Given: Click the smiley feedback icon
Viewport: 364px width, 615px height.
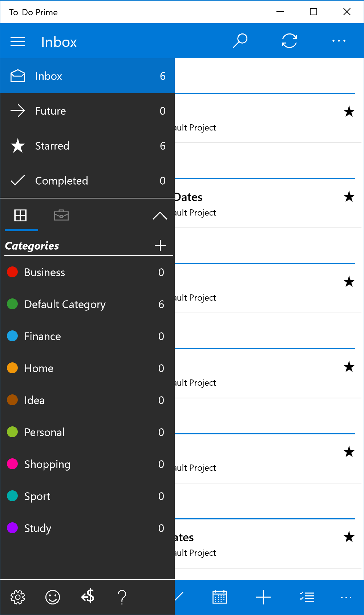Looking at the screenshot, I should pyautogui.click(x=53, y=597).
